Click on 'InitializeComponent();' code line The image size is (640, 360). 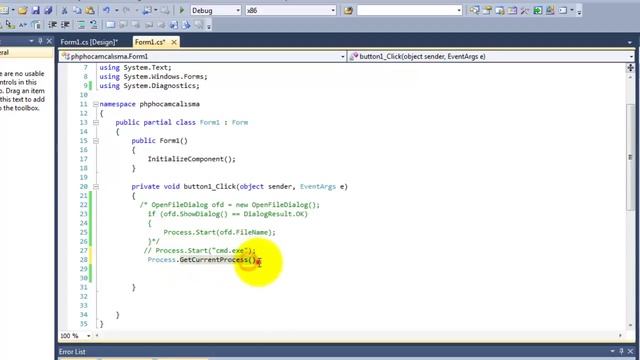(191, 159)
